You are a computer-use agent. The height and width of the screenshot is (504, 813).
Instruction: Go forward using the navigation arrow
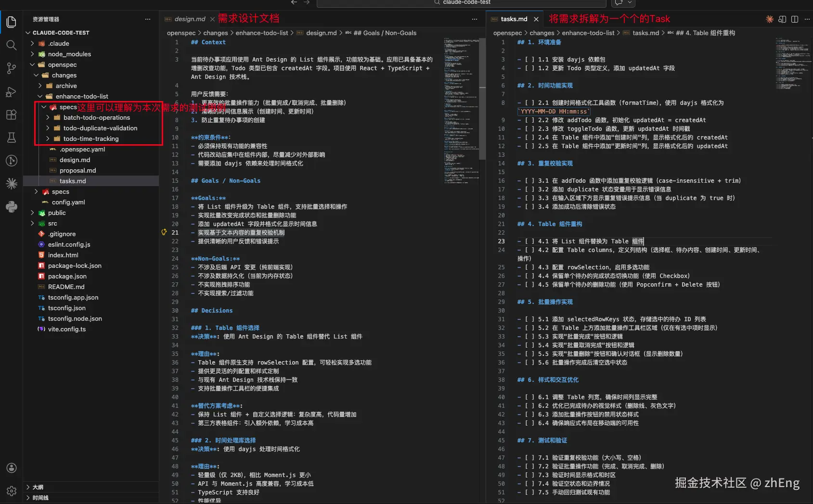click(307, 2)
